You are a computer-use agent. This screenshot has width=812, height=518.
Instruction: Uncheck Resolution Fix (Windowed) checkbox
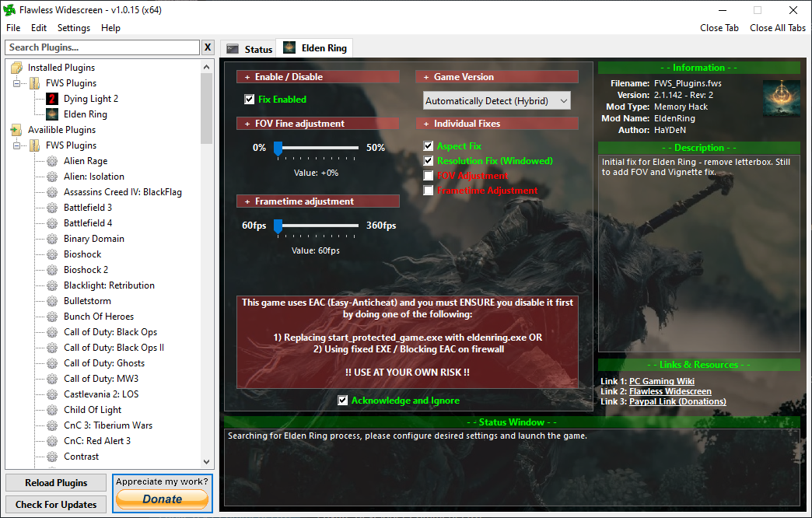click(x=429, y=160)
